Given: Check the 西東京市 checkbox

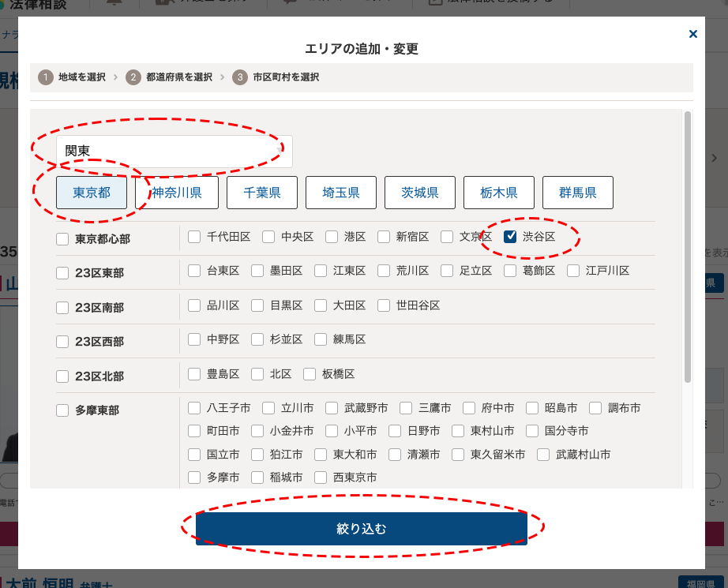Looking at the screenshot, I should click(x=321, y=478).
